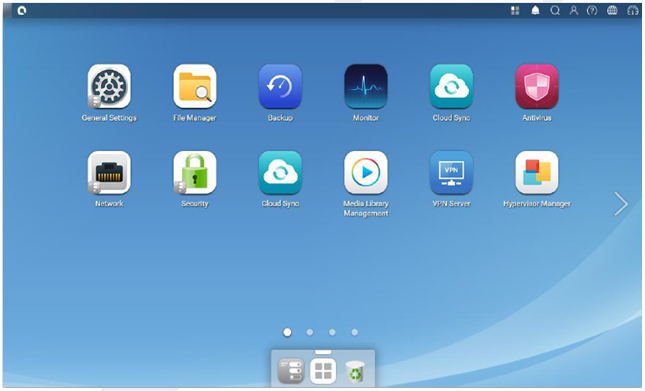Open VPN Server
Viewport: 645px width, 391px height.
pyautogui.click(x=451, y=173)
